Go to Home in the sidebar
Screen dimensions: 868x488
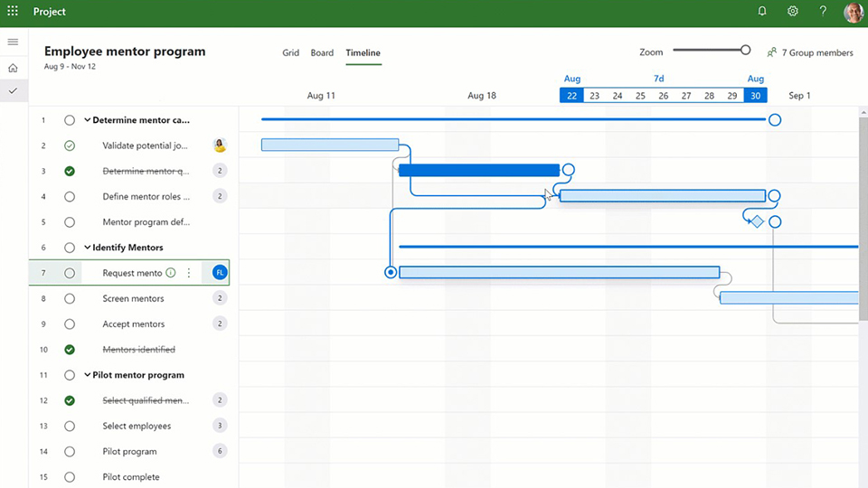click(x=13, y=68)
